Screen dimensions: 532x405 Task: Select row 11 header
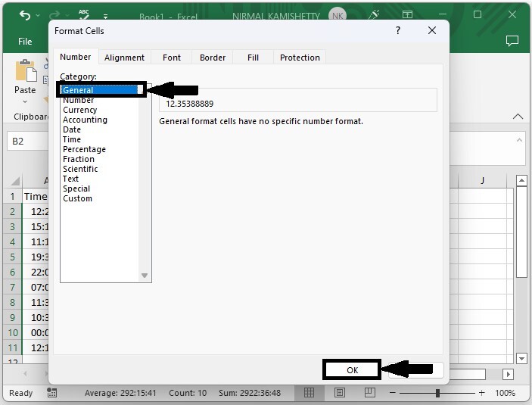click(x=12, y=348)
